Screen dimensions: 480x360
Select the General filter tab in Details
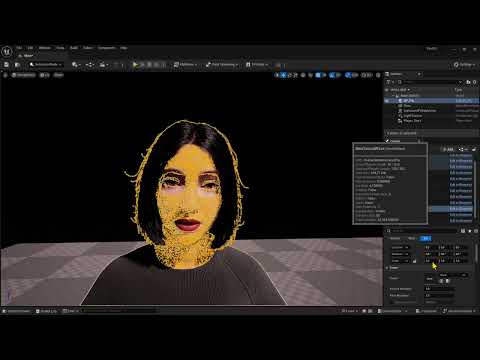click(x=395, y=238)
